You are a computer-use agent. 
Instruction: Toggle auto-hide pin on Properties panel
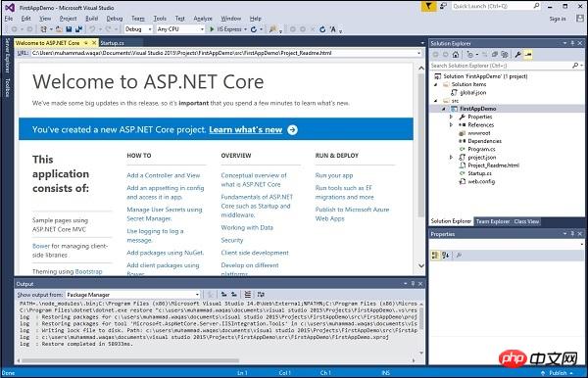click(572, 234)
